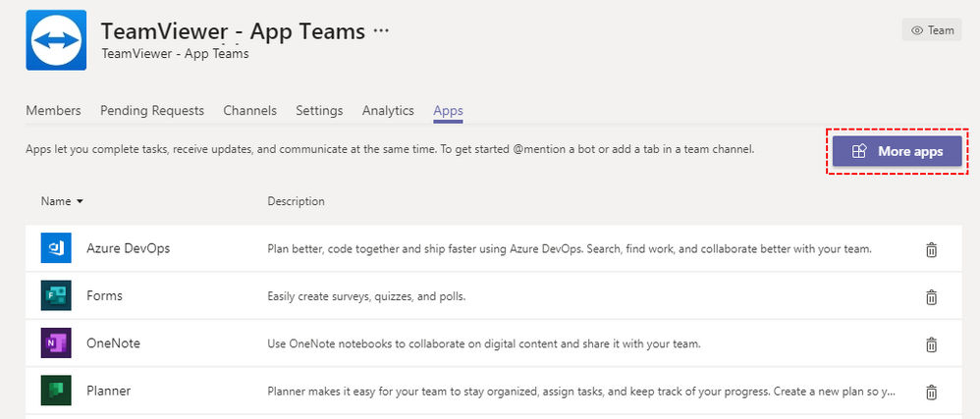Select the Forms app icon
Image resolution: width=980 pixels, height=419 pixels.
tap(56, 295)
